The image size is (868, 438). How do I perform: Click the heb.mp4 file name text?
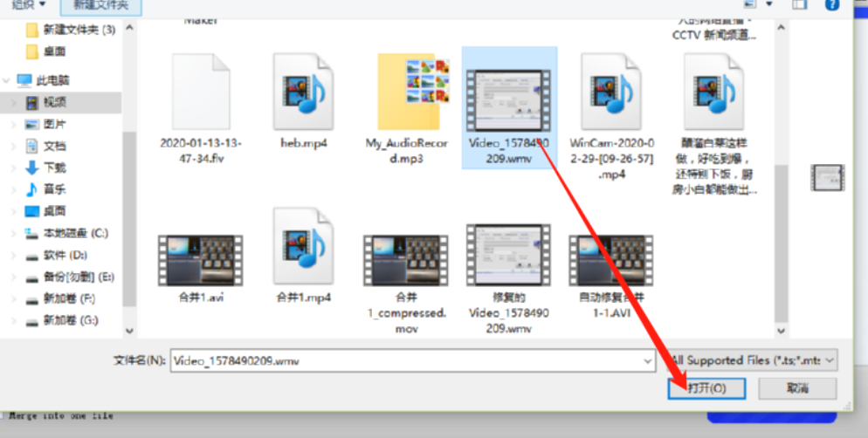pos(303,143)
